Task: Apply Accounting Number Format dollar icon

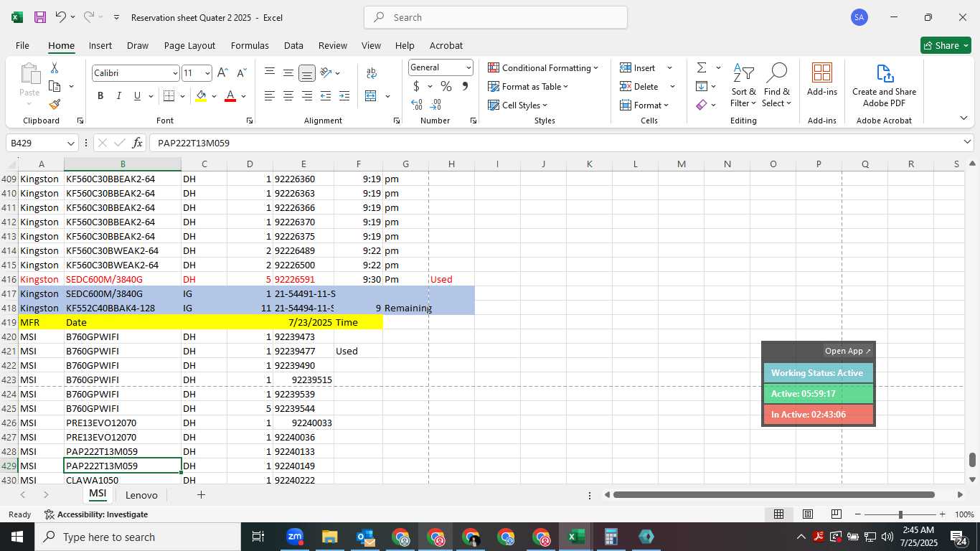Action: [416, 87]
